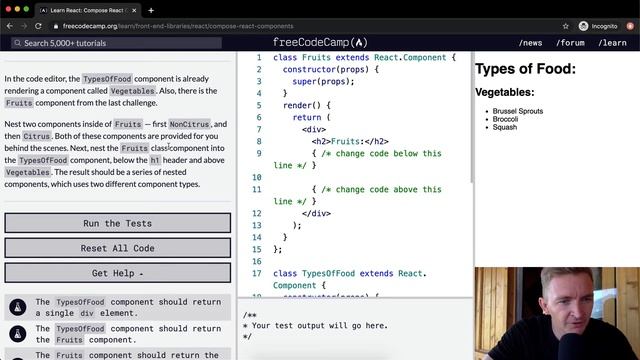
Task: Click the lock icon in address bar
Action: pos(56,26)
